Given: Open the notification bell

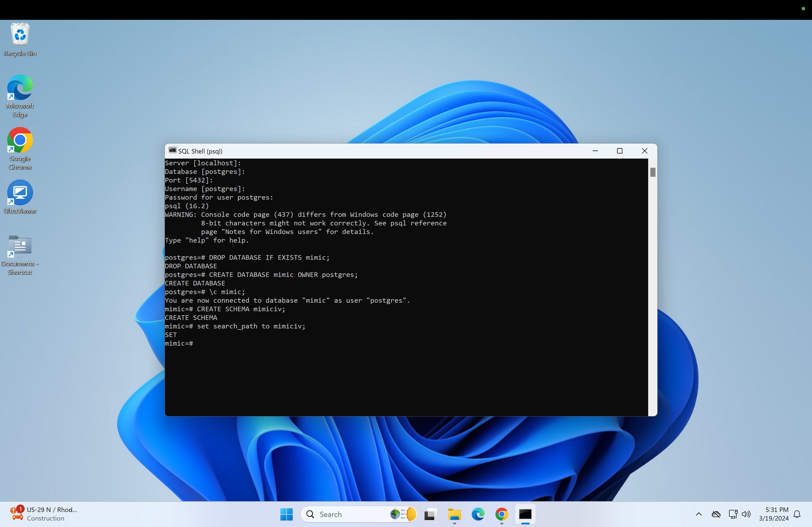Looking at the screenshot, I should tap(797, 514).
